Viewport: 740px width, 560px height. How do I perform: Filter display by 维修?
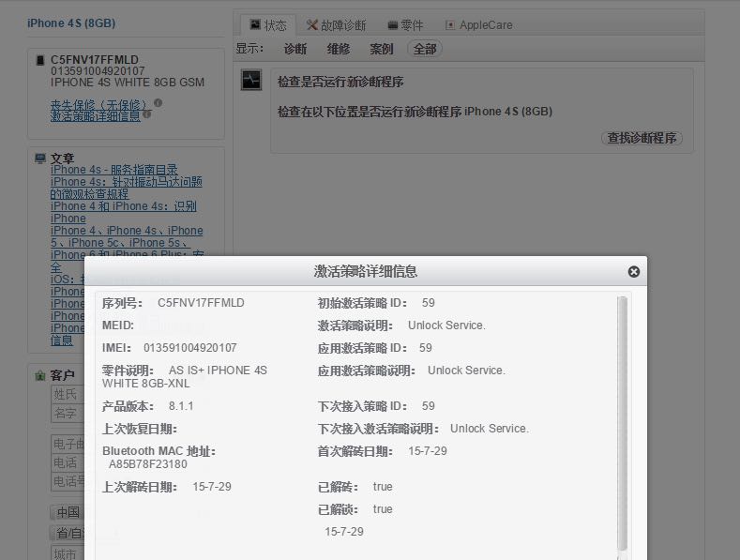pos(339,49)
